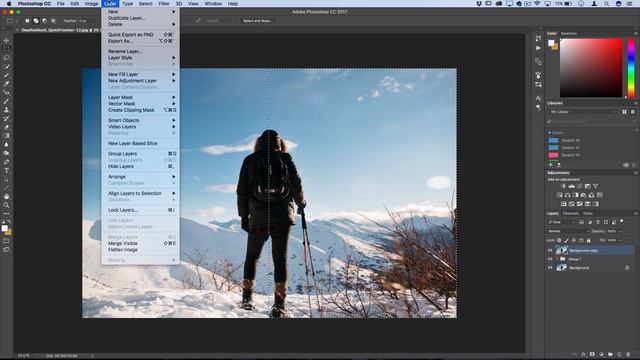Viewport: 640px width, 360px height.
Task: Select the Type tool
Action: 6,171
